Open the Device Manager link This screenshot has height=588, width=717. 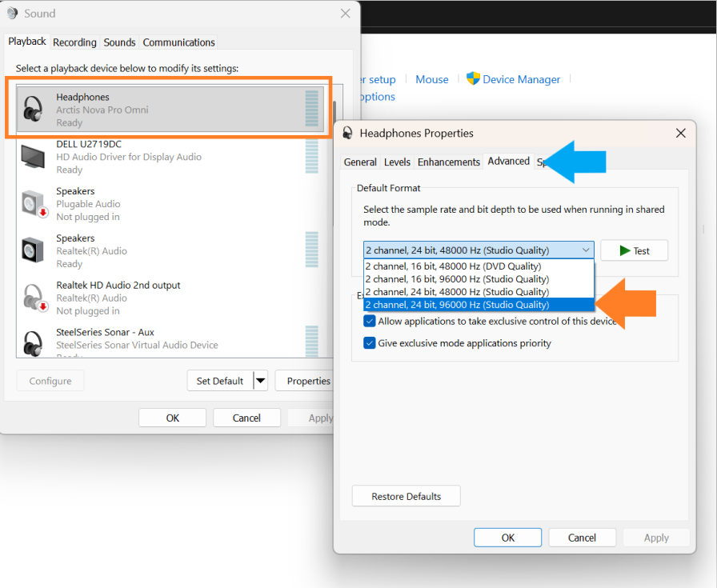521,79
